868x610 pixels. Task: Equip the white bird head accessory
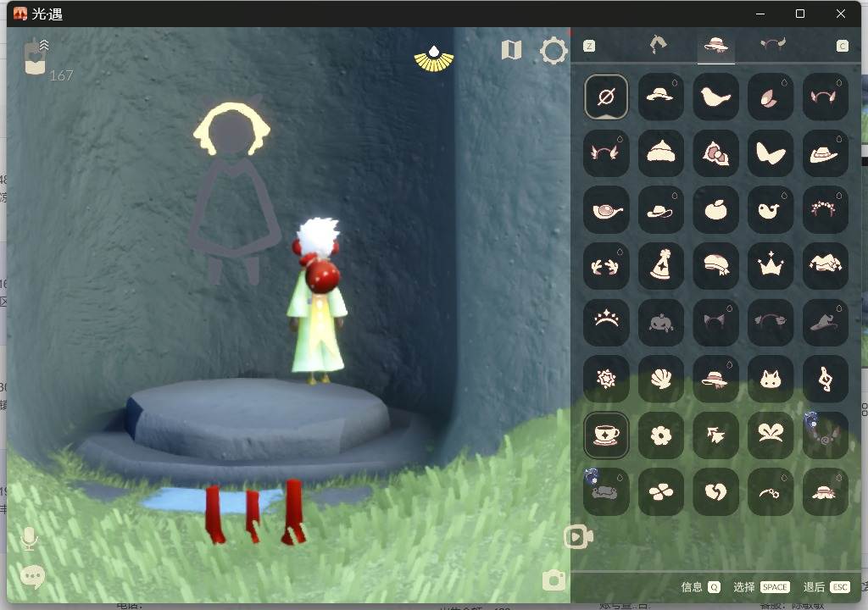(715, 97)
